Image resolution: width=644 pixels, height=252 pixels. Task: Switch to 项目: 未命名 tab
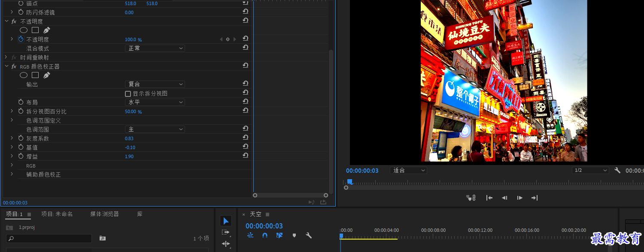click(x=57, y=214)
